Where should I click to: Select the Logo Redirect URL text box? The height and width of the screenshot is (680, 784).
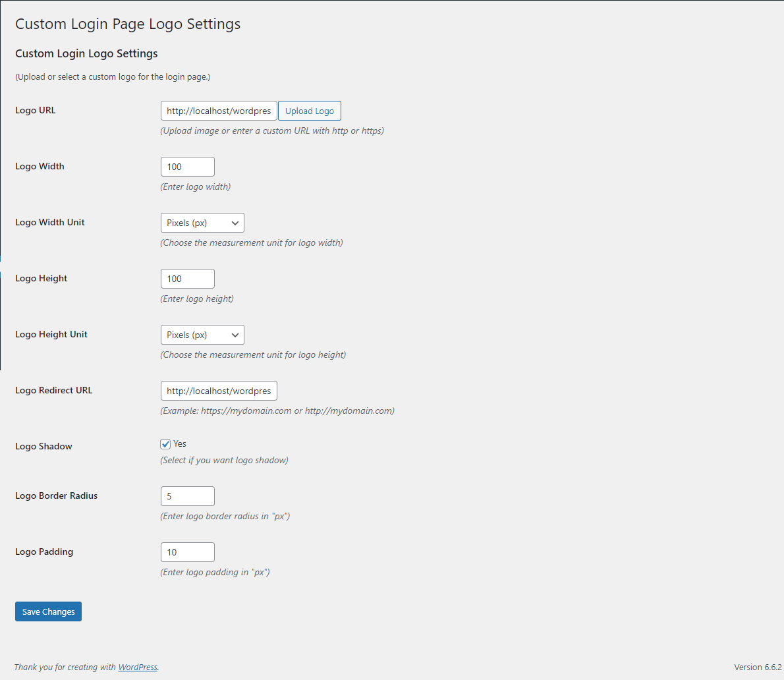pyautogui.click(x=218, y=391)
